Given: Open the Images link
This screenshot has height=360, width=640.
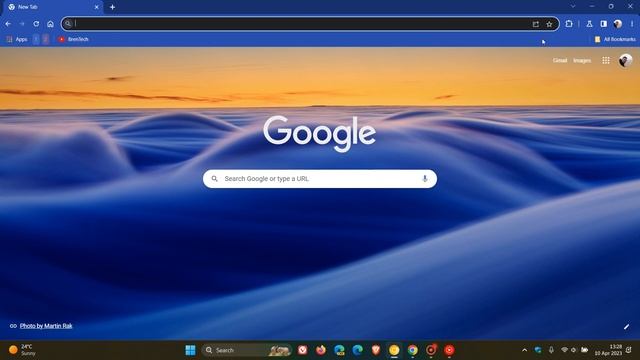Looking at the screenshot, I should click(x=582, y=60).
